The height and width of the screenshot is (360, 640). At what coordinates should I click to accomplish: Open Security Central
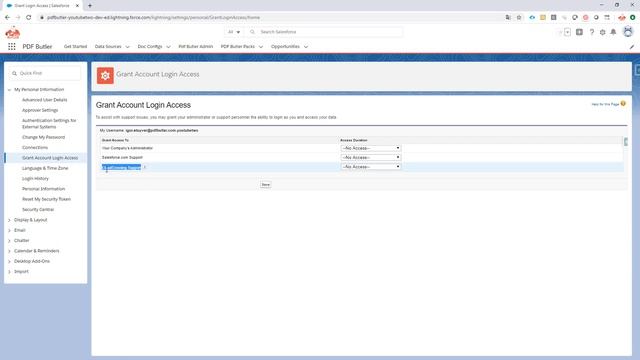pos(38,209)
